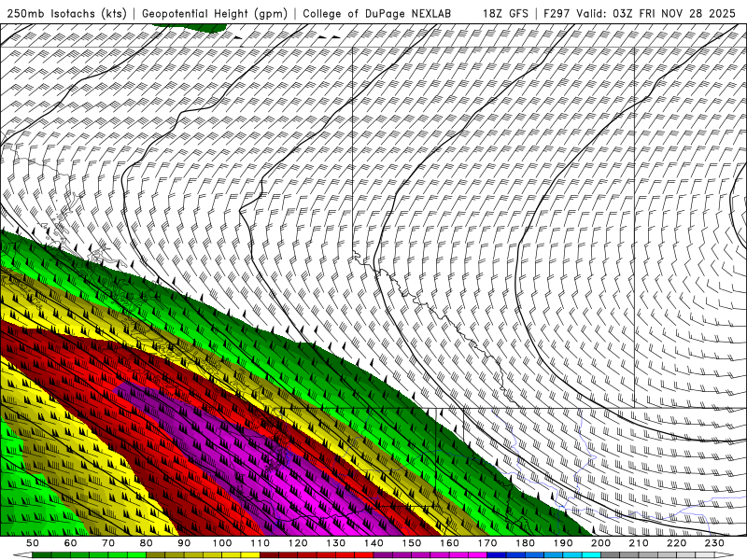This screenshot has width=747, height=560.
Task: Click the "18Z GFS" model run label
Action: coord(505,14)
